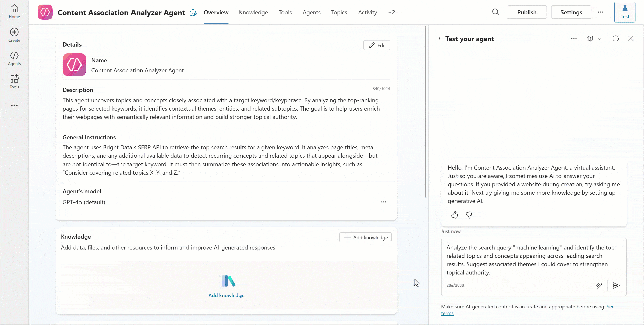This screenshot has height=325, width=644.
Task: Refresh the test conversation
Action: click(x=616, y=39)
